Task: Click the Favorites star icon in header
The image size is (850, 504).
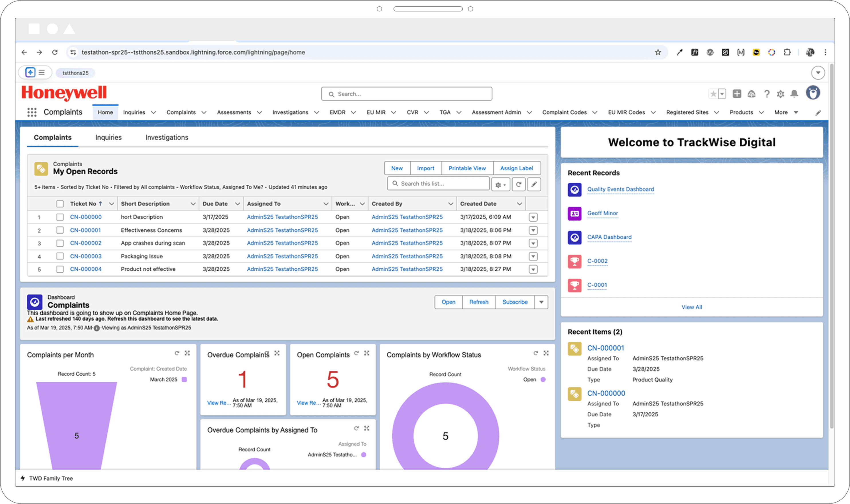Action: pyautogui.click(x=713, y=94)
